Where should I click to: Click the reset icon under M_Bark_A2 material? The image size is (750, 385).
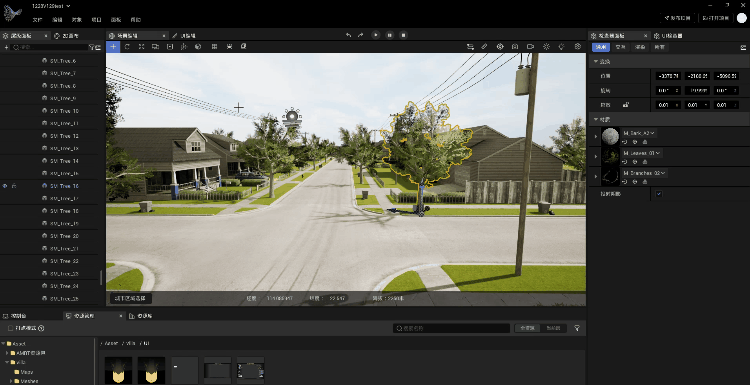click(625, 142)
